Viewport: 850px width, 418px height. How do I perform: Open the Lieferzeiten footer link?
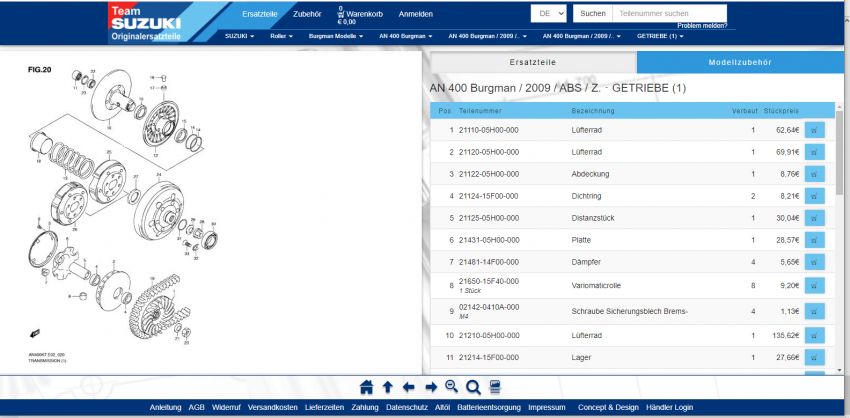(x=324, y=407)
